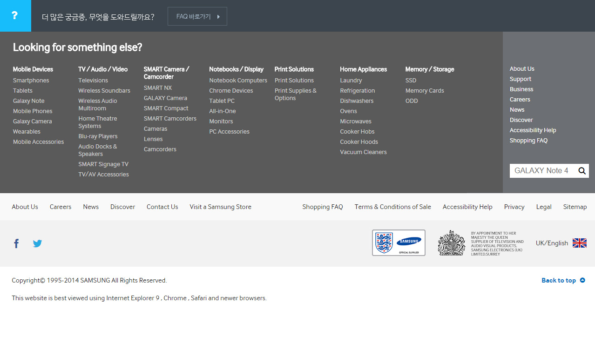Open the Legal link
This screenshot has width=595, height=364.
[x=544, y=207]
